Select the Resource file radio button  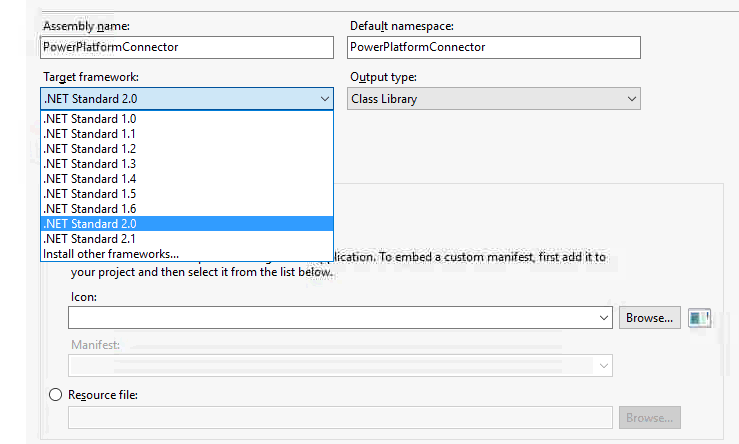coord(56,395)
